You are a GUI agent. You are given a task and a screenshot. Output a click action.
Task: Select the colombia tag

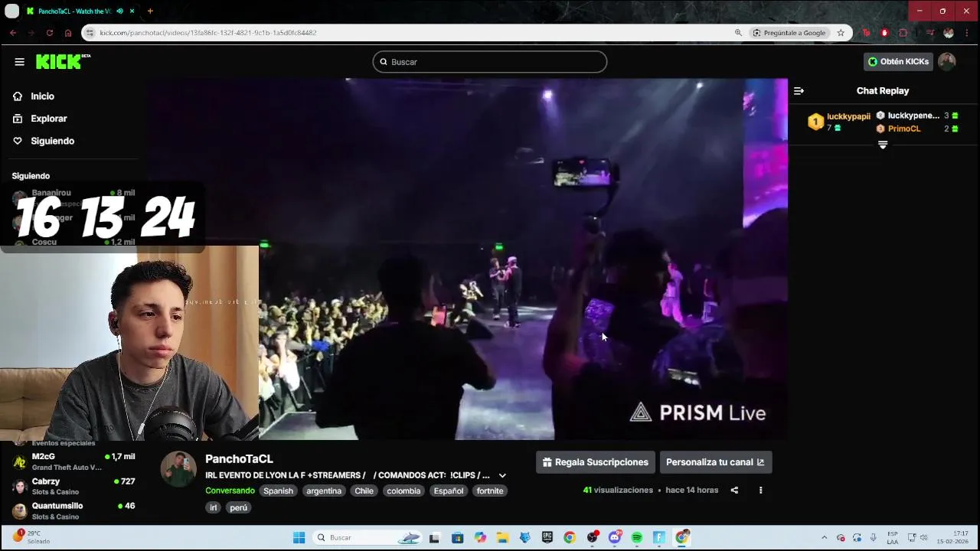(x=403, y=491)
